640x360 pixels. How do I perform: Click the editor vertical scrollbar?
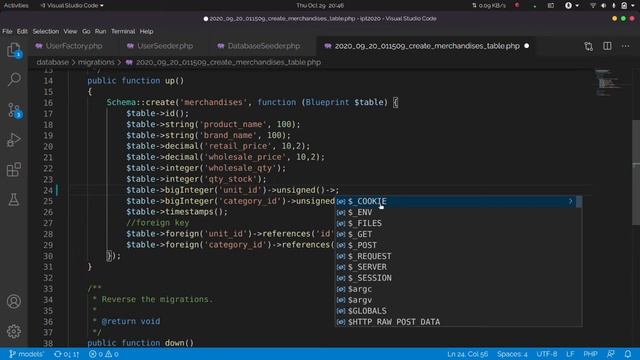636,172
